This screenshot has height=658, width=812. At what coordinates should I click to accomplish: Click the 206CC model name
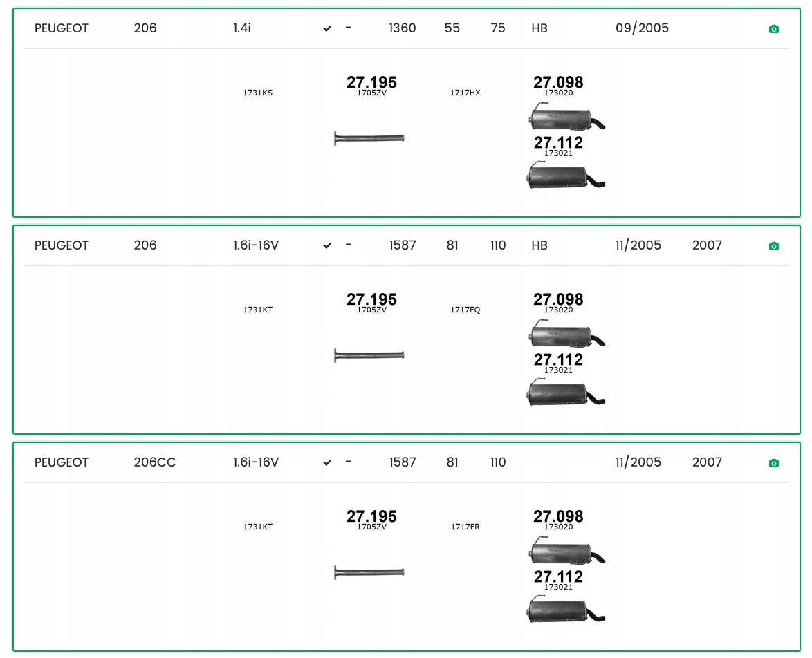154,462
